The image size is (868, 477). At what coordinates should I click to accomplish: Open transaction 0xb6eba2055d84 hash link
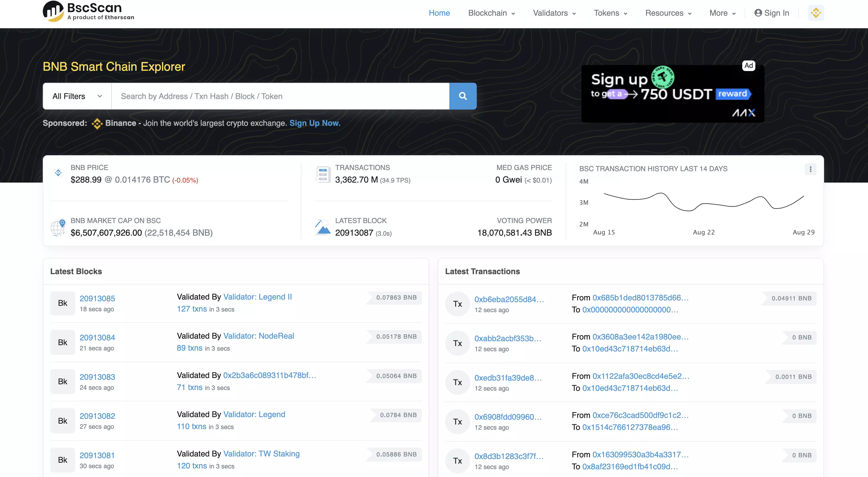509,299
